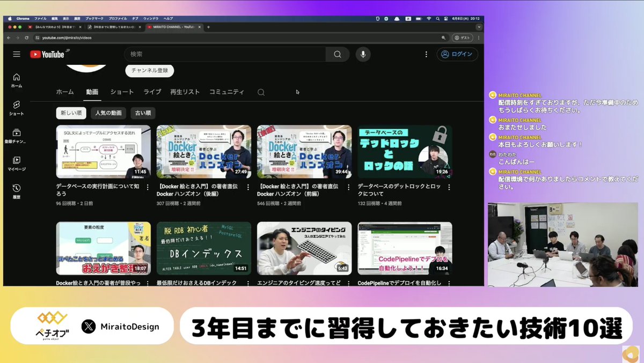Open the ウィンドウ menu
This screenshot has width=644, height=363.
[x=150, y=18]
